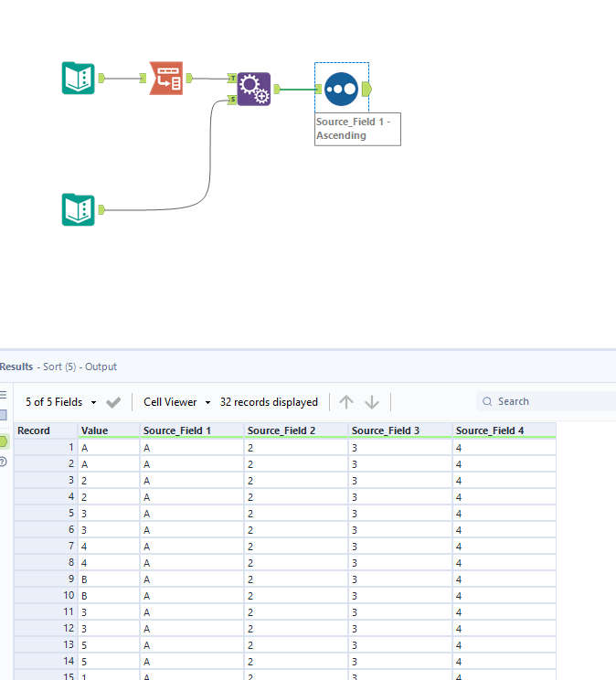This screenshot has width=616, height=680.
Task: Select the Append Fields tool
Action: pyautogui.click(x=253, y=90)
